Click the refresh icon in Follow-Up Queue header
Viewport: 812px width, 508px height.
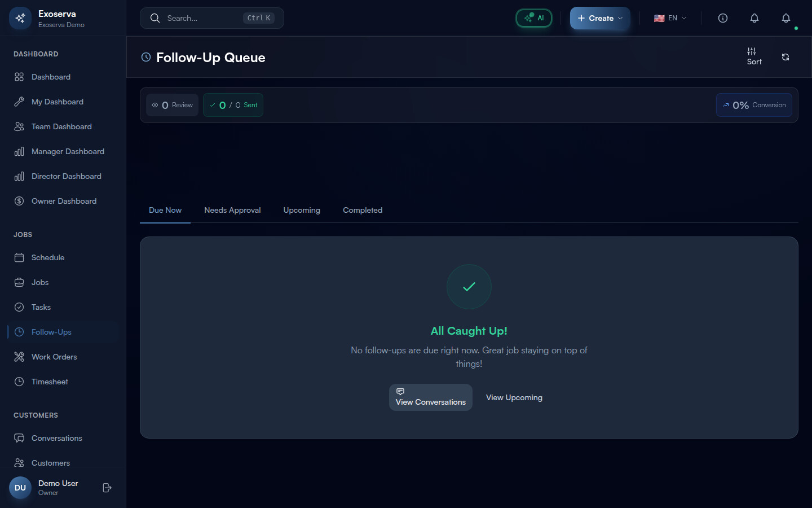[785, 57]
